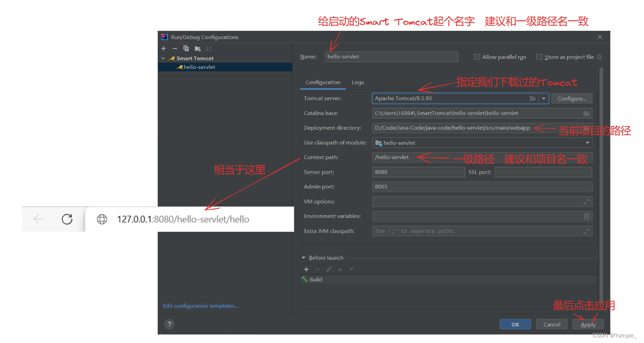Browse folder icon in Catalina base field

(x=586, y=113)
